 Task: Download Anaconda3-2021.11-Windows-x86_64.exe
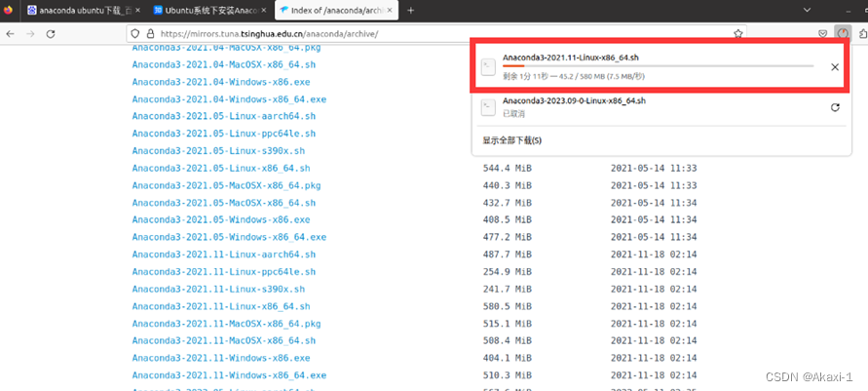point(229,375)
